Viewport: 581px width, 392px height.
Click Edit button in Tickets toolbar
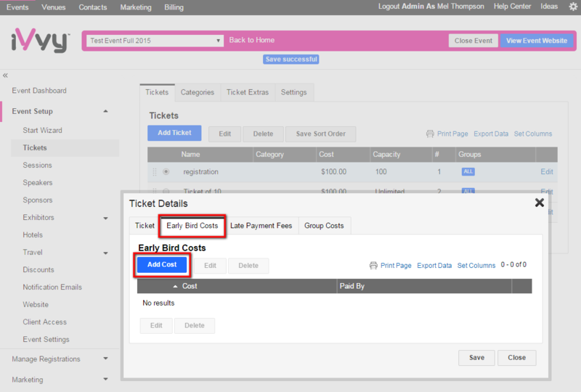pyautogui.click(x=224, y=134)
